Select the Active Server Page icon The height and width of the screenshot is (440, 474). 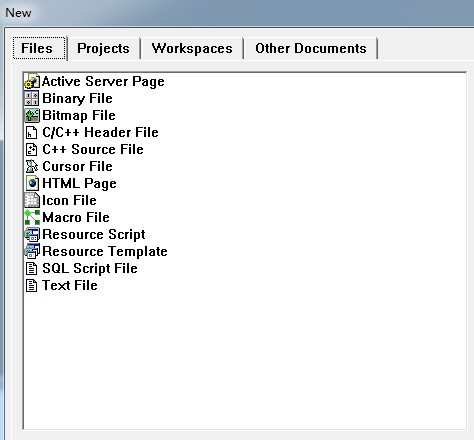click(x=32, y=81)
